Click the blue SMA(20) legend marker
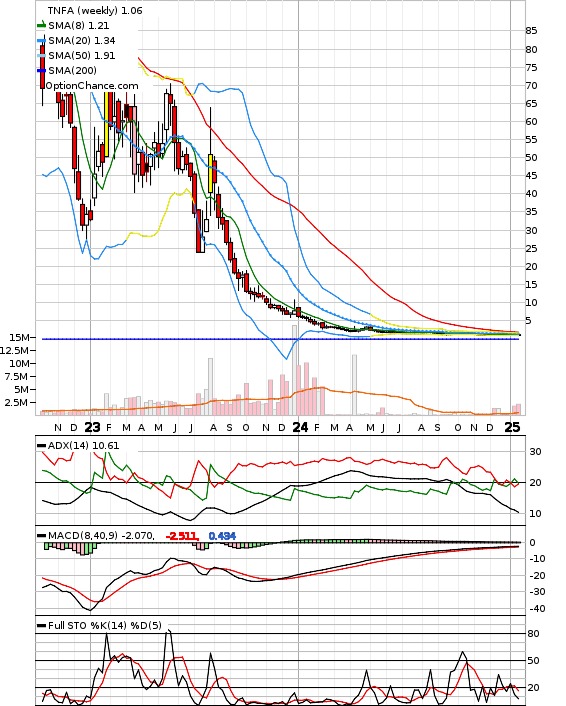 pyautogui.click(x=41, y=41)
